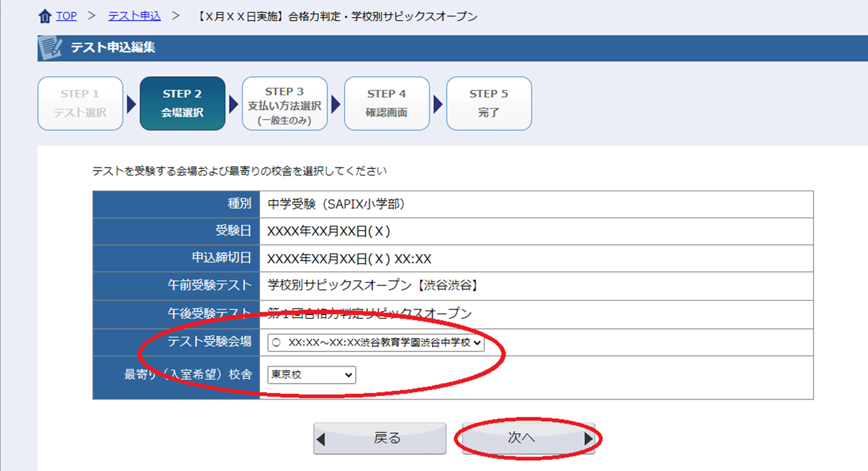Jump to the STEP 5 完了 tab
Screen dimensions: 868x471
pos(489,104)
